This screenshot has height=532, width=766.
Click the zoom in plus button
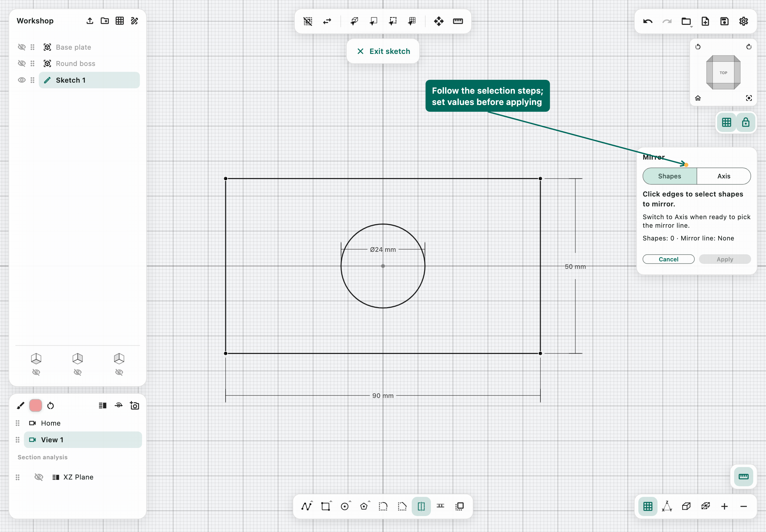point(725,506)
